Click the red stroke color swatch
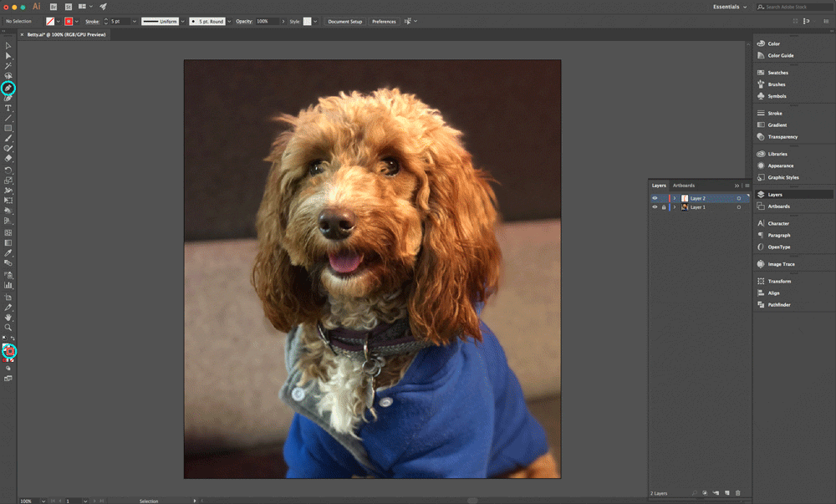The height and width of the screenshot is (504, 836). pos(69,21)
